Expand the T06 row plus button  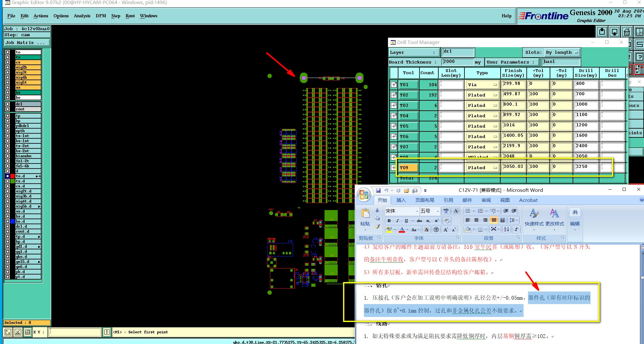(394, 136)
